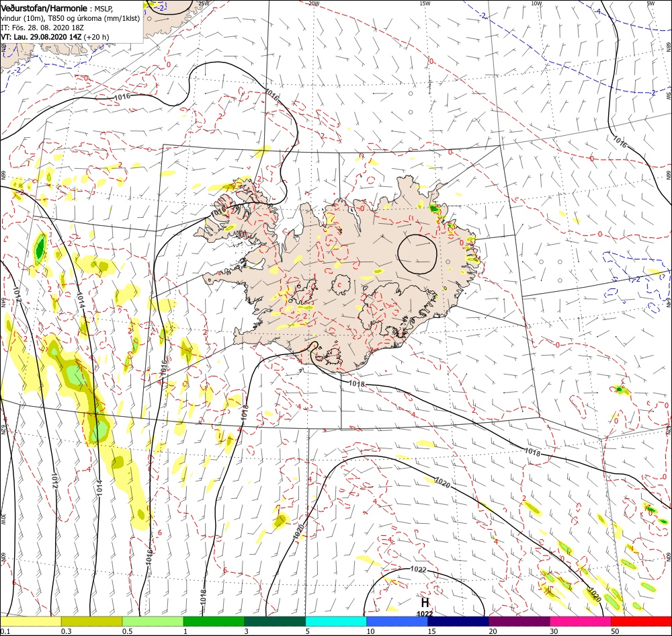This screenshot has height=636, width=672.
Task: Choose the navy 15–20 legend swatch
Action: tap(458, 621)
